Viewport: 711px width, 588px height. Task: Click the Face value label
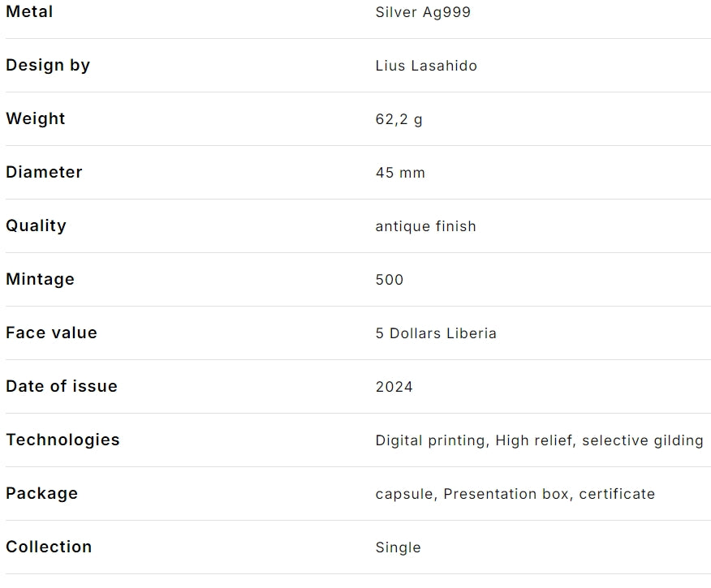point(51,333)
